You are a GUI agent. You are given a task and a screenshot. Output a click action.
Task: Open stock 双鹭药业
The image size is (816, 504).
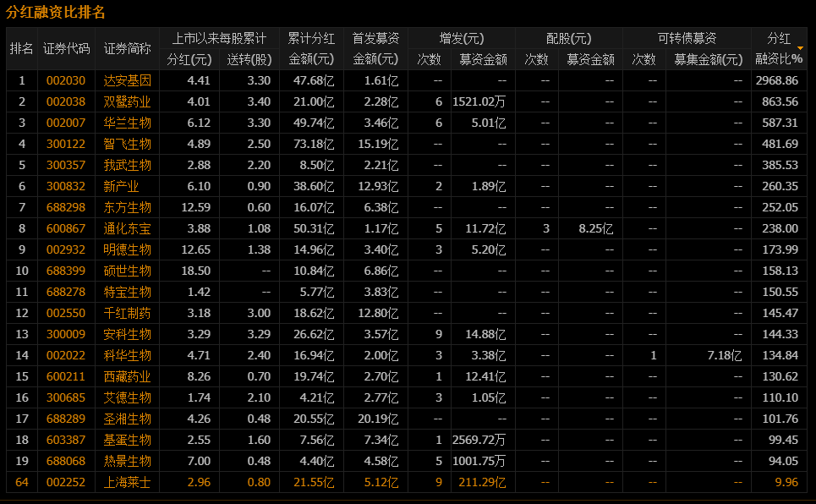pos(127,101)
